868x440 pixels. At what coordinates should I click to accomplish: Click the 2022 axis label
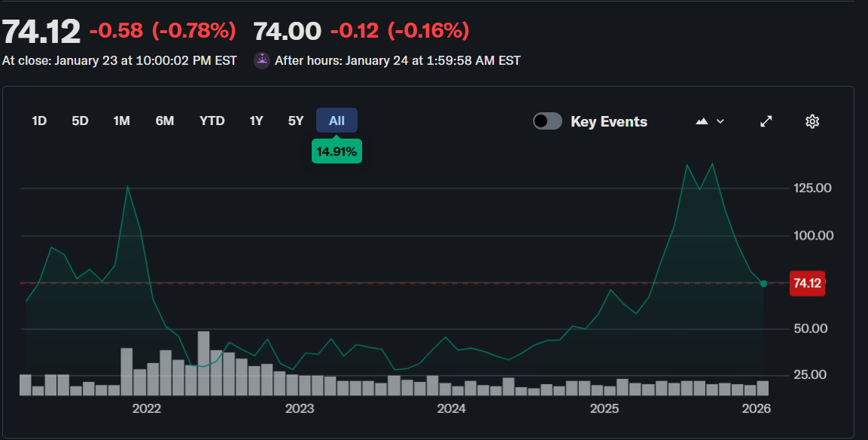click(147, 408)
